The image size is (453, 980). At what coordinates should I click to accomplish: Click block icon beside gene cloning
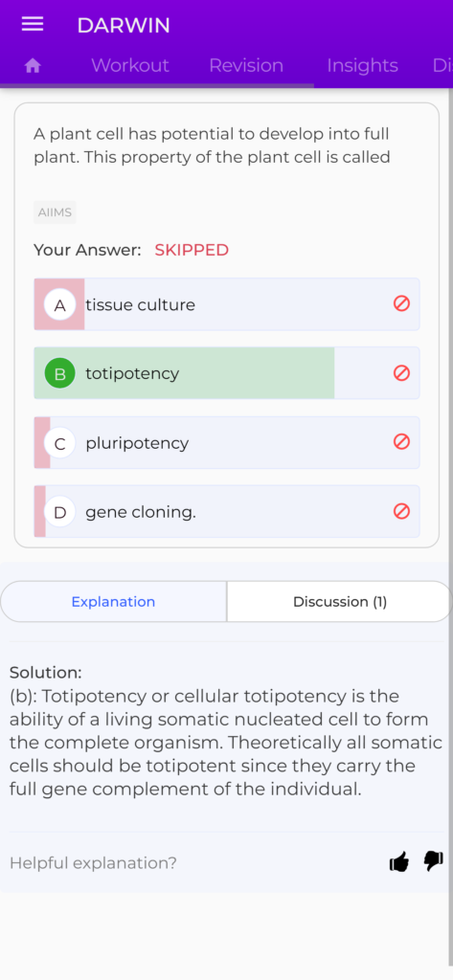pyautogui.click(x=401, y=511)
